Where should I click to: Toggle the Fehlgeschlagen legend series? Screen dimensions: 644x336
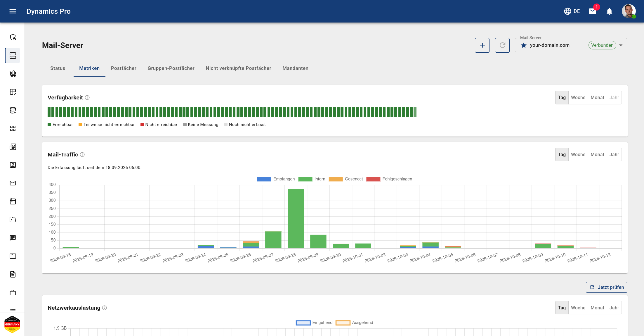(389, 179)
